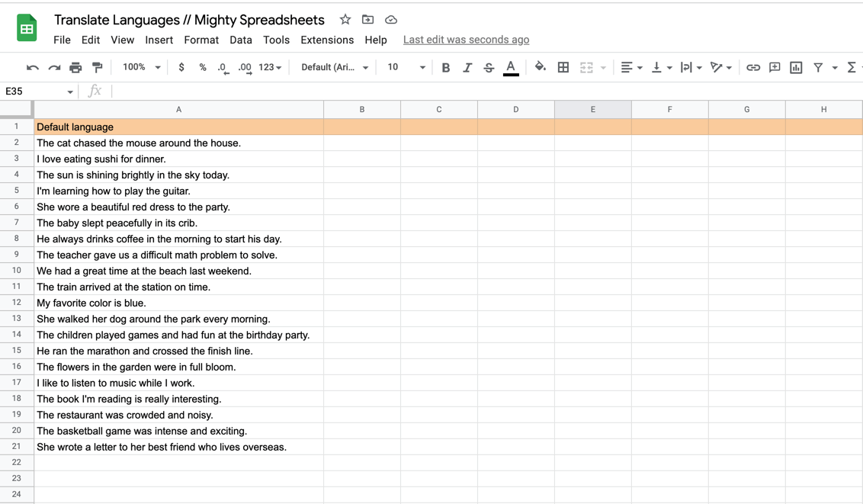This screenshot has height=504, width=863.
Task: Format as currency with dollar icon
Action: (181, 67)
